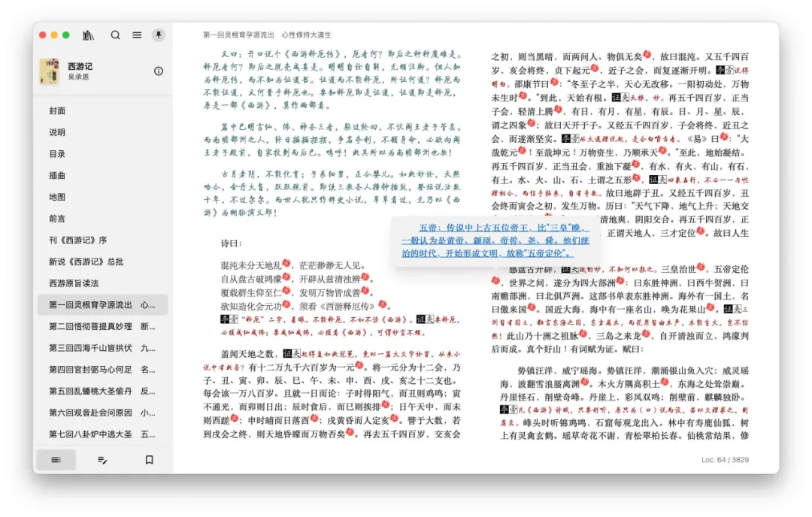
Task: Click the 西游记 book title in sidebar
Action: click(80, 66)
